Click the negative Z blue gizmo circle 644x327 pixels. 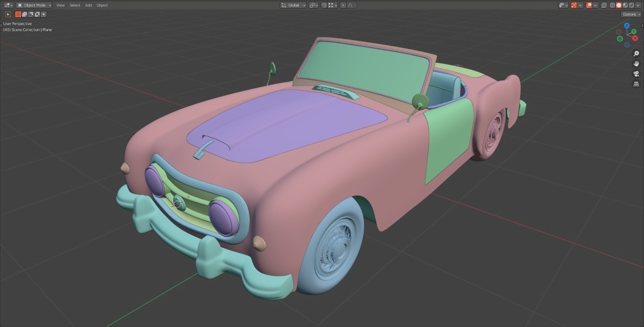627,45
